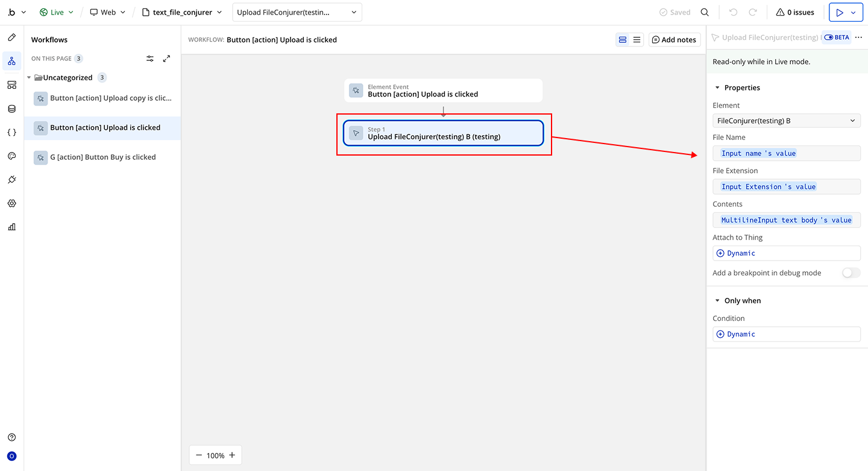Screen dimensions: 868x471
Task: Click the File Extension expression field
Action: pyautogui.click(x=787, y=186)
